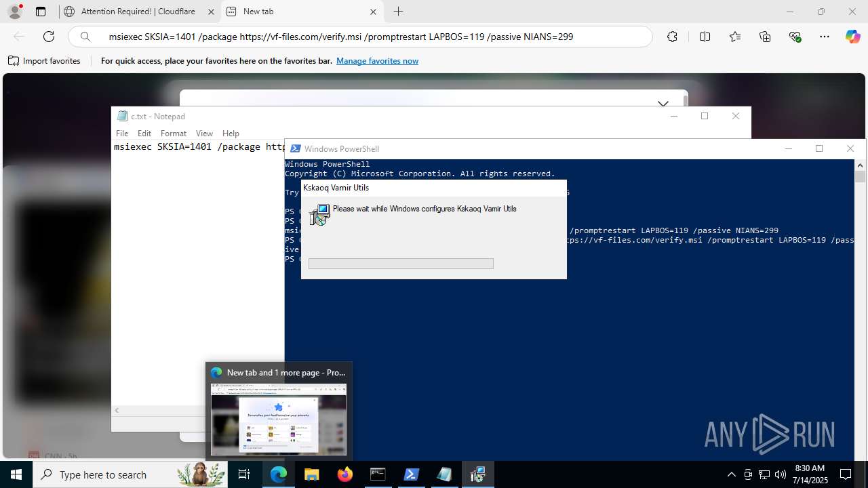Expand the chevron on the new tab page

[663, 104]
